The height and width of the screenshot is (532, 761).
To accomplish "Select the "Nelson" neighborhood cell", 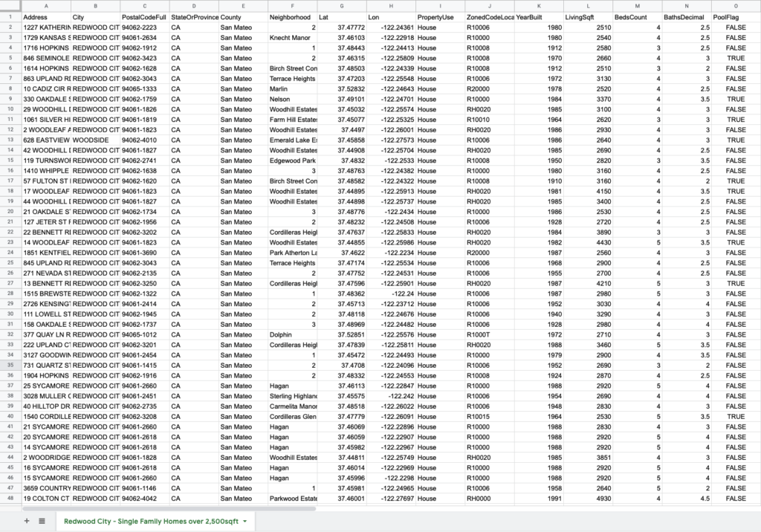I will tap(293, 99).
